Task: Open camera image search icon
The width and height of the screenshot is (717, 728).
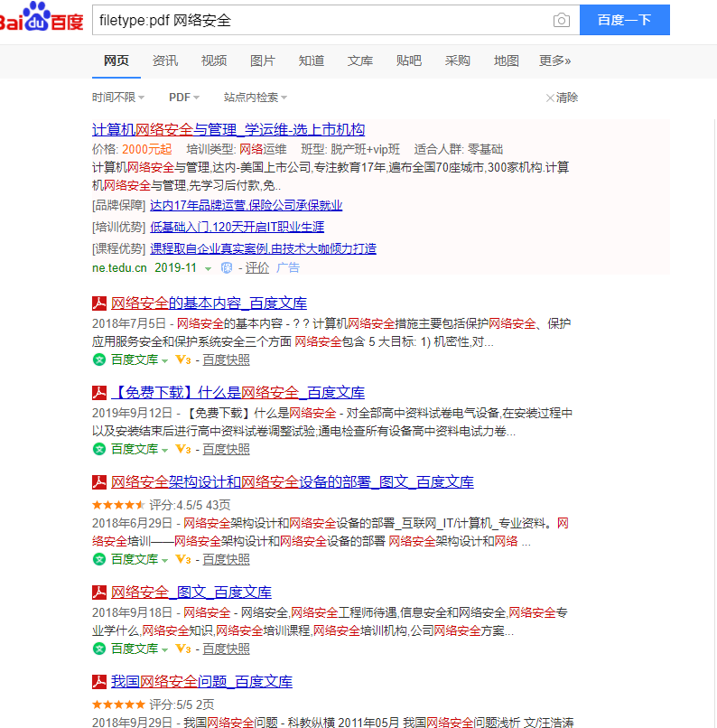Action: [562, 20]
